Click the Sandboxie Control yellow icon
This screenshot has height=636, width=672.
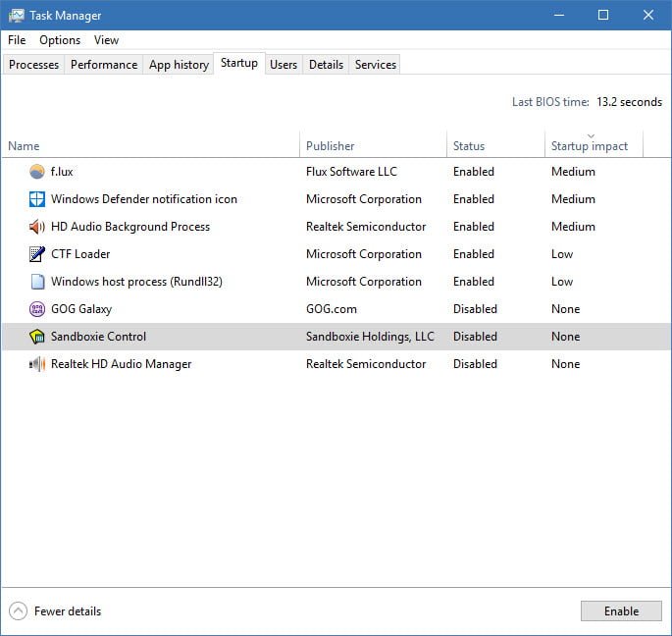coord(37,337)
